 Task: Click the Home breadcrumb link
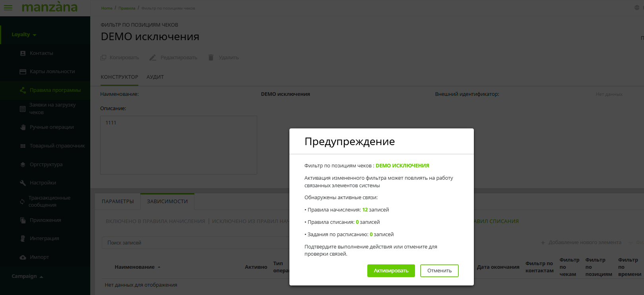click(x=107, y=8)
